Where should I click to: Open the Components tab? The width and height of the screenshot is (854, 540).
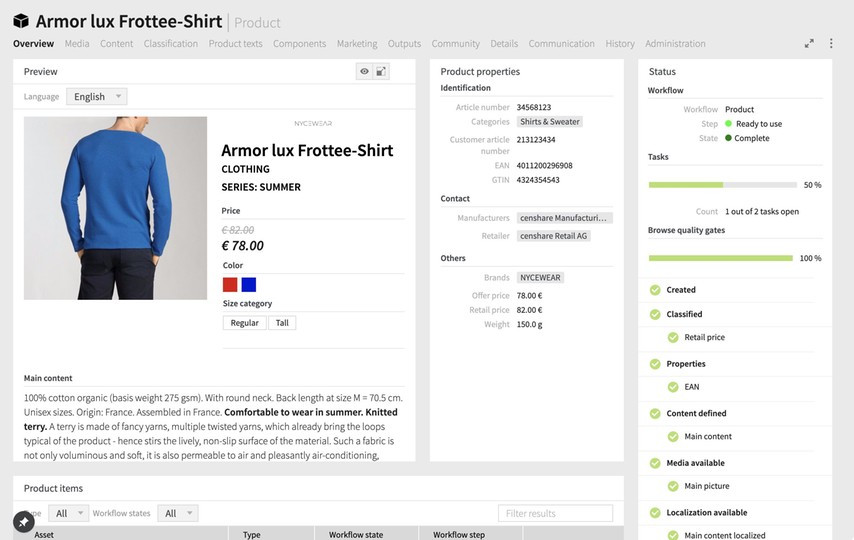tap(300, 44)
